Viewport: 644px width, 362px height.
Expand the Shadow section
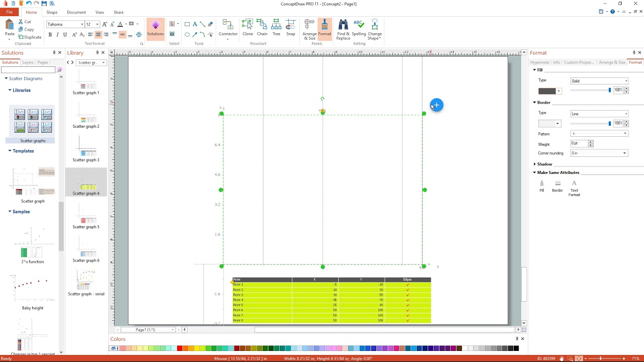click(535, 164)
